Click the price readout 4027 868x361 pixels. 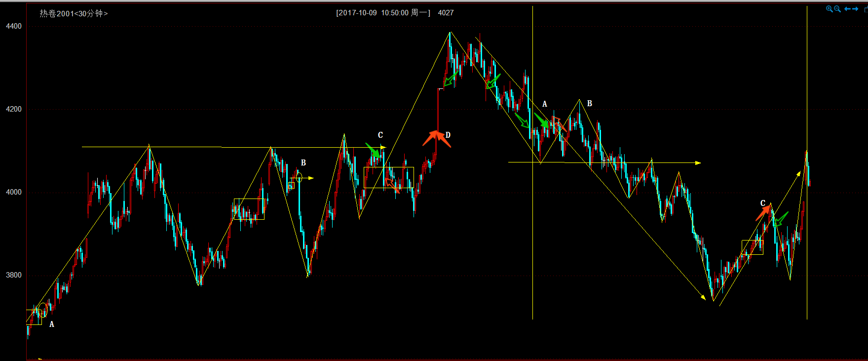(446, 13)
